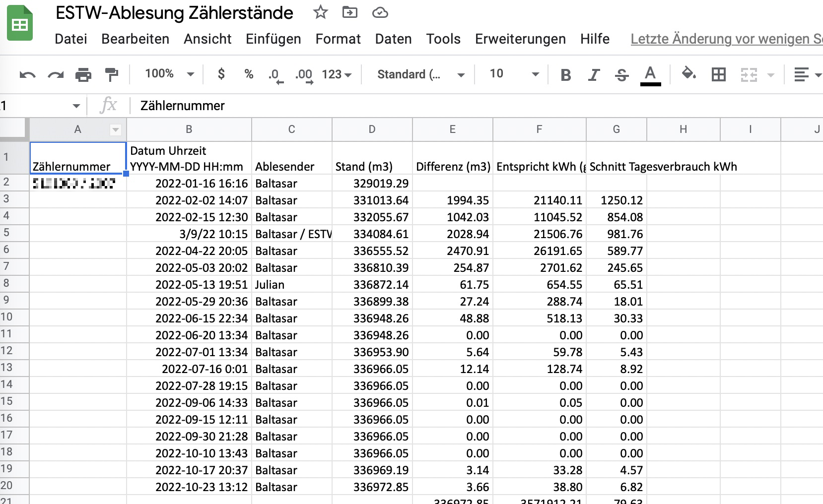Select the date cell 2022-07-16 0:01
Image resolution: width=823 pixels, height=504 pixels.
pyautogui.click(x=189, y=369)
